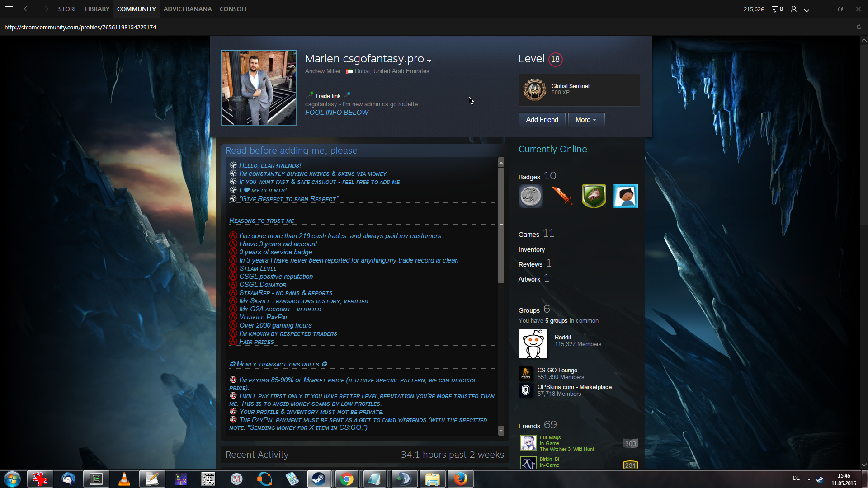The height and width of the screenshot is (488, 868).
Task: Click the orange knife badge icon
Action: click(562, 196)
